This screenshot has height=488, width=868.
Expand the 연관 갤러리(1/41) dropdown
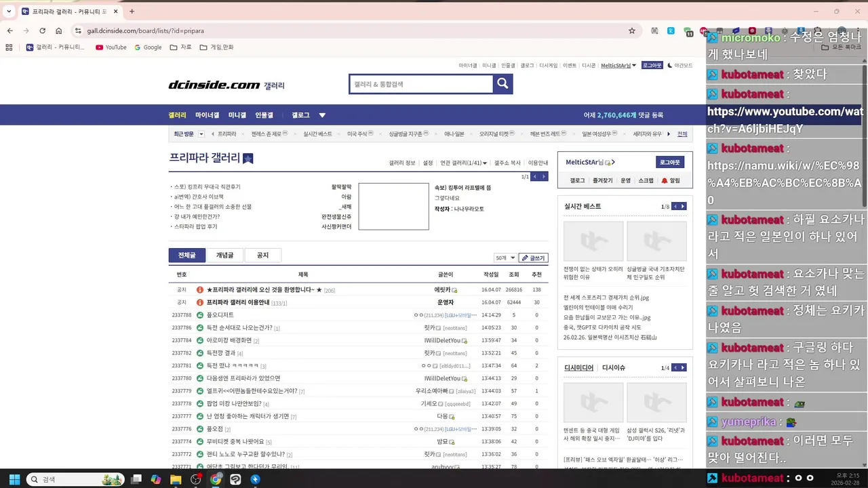(464, 163)
